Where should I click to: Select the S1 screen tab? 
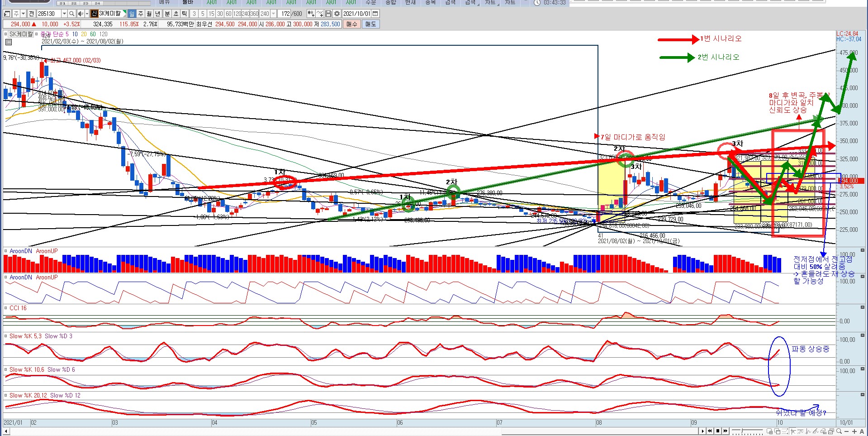(x=62, y=3)
